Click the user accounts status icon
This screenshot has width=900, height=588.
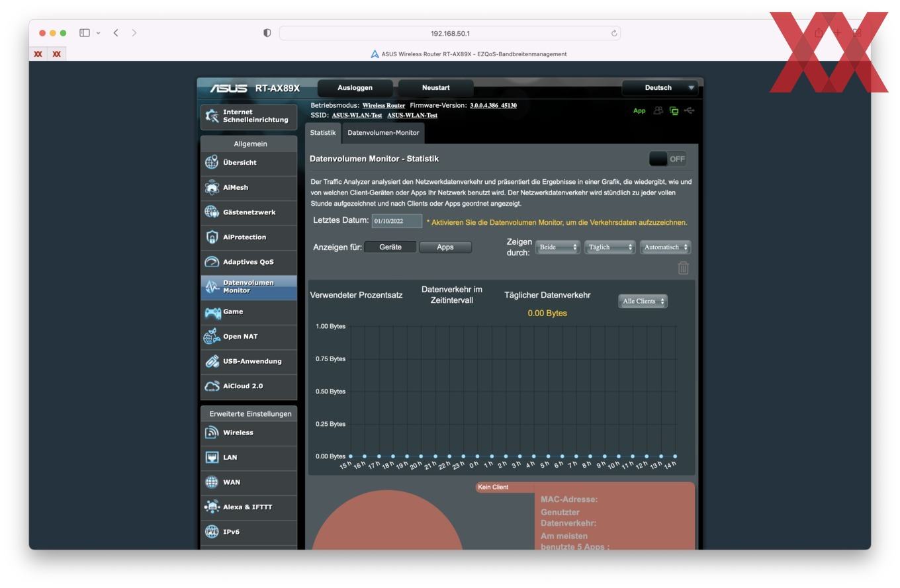tap(658, 110)
